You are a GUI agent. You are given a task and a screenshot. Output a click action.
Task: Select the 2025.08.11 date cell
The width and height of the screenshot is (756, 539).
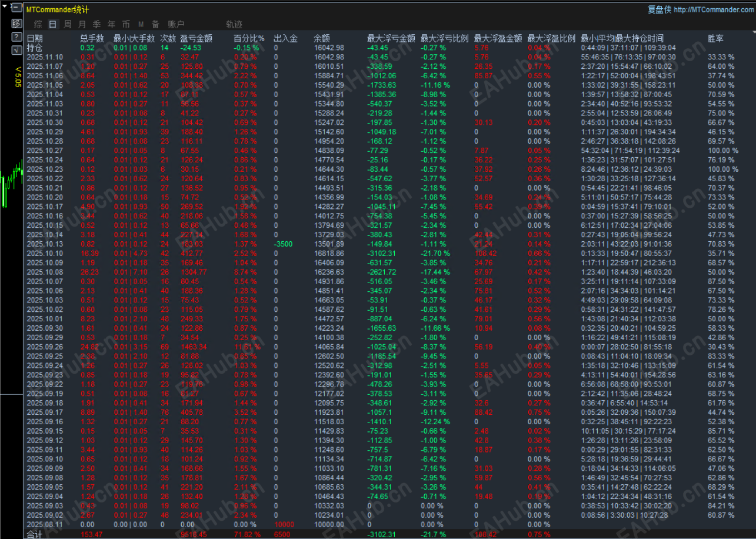(x=45, y=525)
